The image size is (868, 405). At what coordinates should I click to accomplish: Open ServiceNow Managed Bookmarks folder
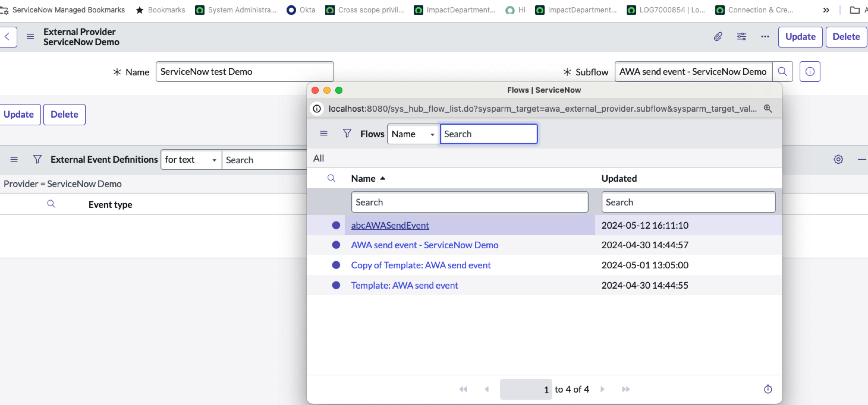pos(63,10)
